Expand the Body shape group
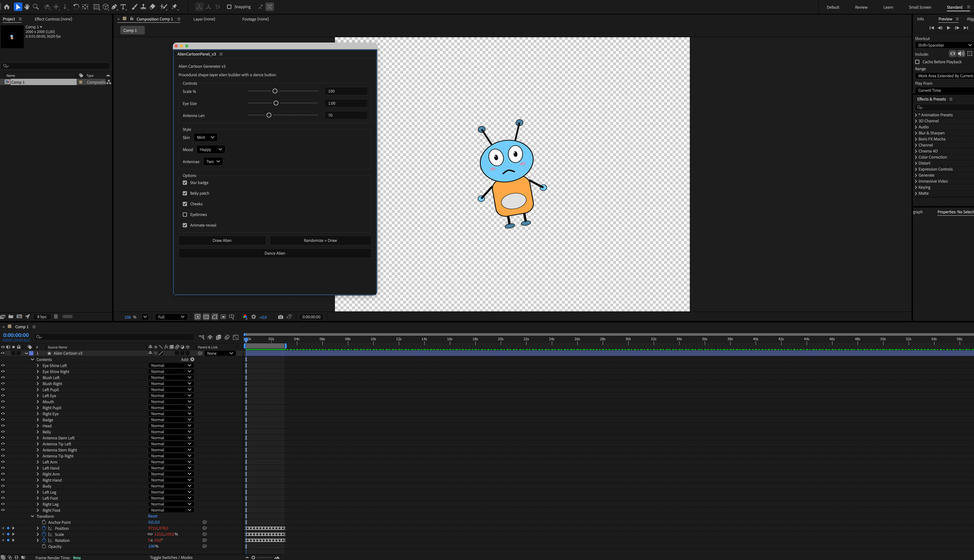 [x=38, y=486]
